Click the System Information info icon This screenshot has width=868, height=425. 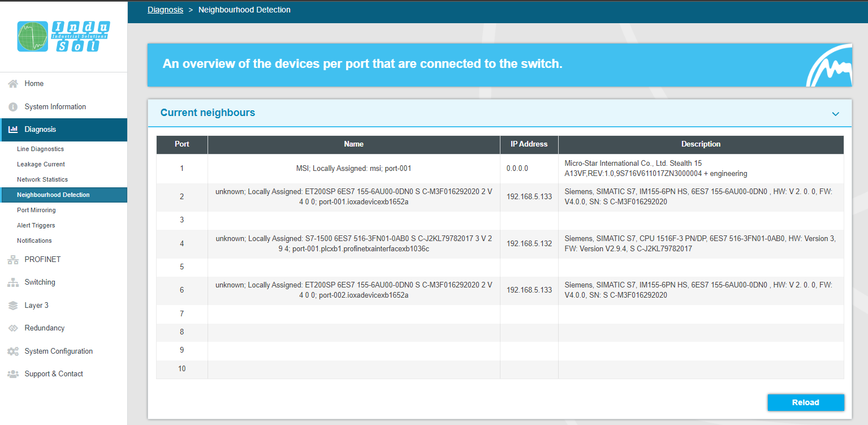click(13, 107)
